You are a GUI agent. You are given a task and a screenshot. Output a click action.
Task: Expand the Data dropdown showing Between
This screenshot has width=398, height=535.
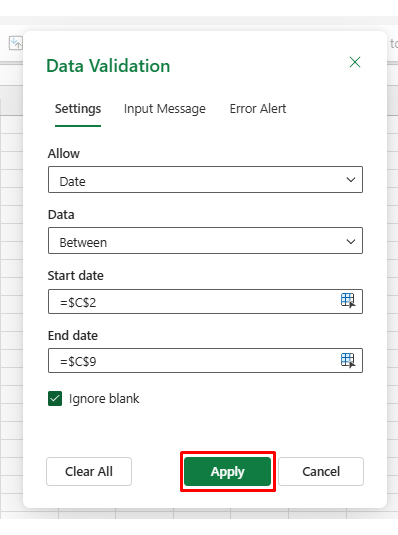[x=205, y=241]
